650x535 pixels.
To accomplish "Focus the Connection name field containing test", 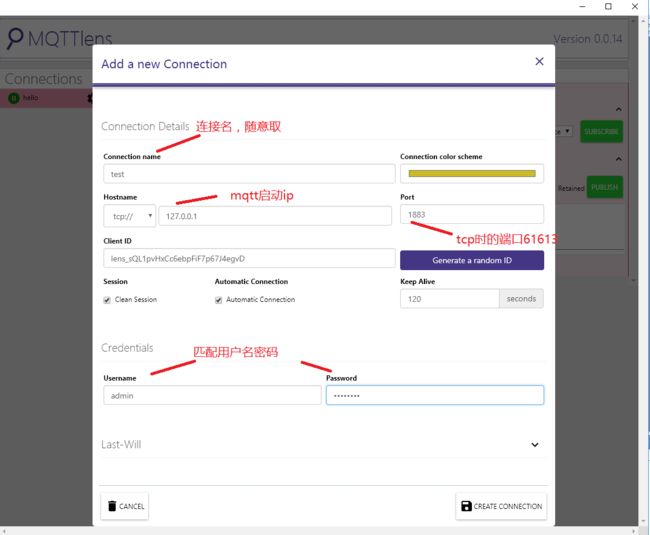I will point(249,174).
